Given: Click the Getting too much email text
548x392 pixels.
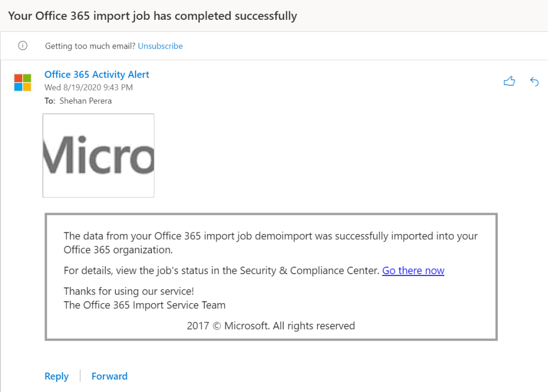Looking at the screenshot, I should 90,46.
